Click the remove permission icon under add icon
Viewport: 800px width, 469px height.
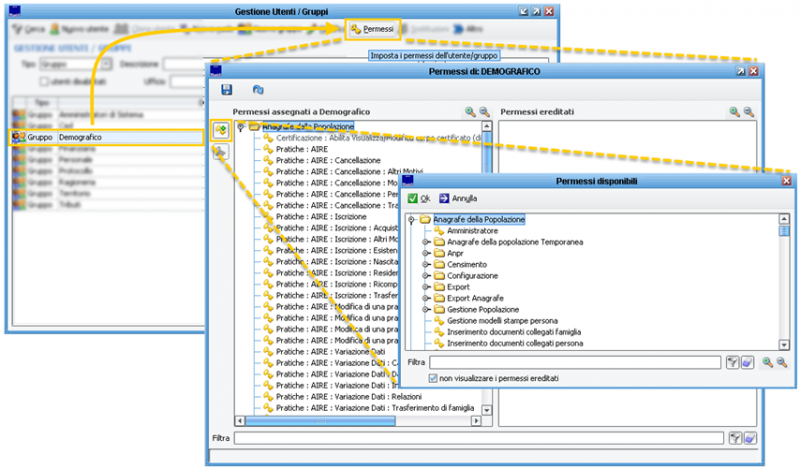tap(220, 152)
